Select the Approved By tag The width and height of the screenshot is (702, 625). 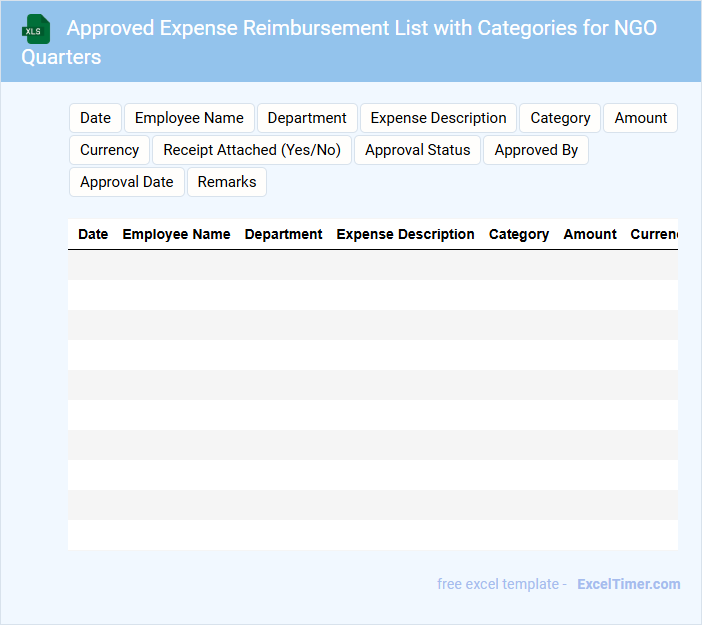tap(536, 150)
